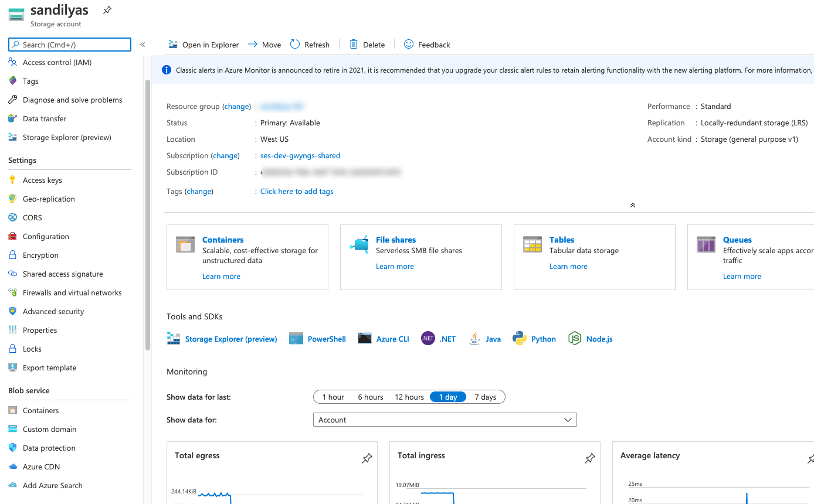The width and height of the screenshot is (814, 504).
Task: Click the ses-dev-gwyngs-shared subscription link
Action: click(x=300, y=155)
